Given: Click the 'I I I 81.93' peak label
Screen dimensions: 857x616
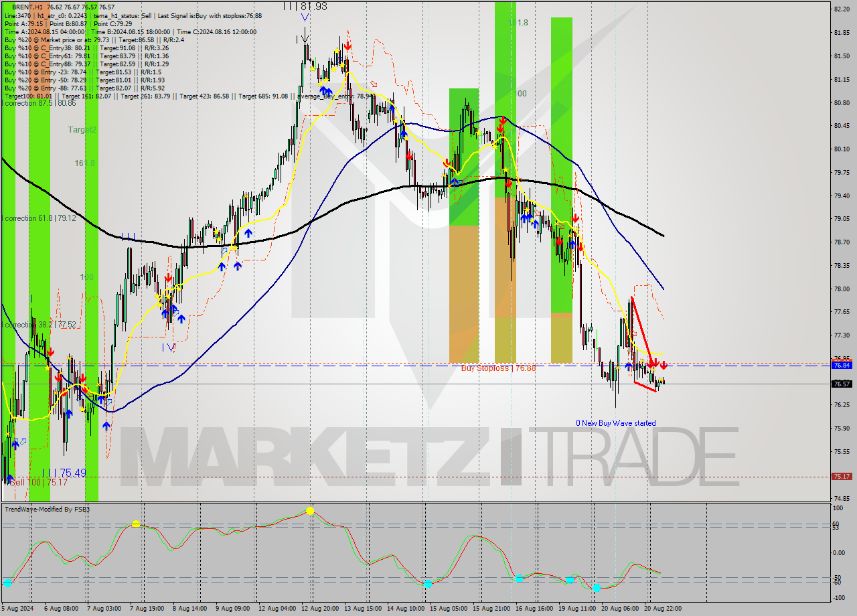Looking at the screenshot, I should [x=305, y=6].
